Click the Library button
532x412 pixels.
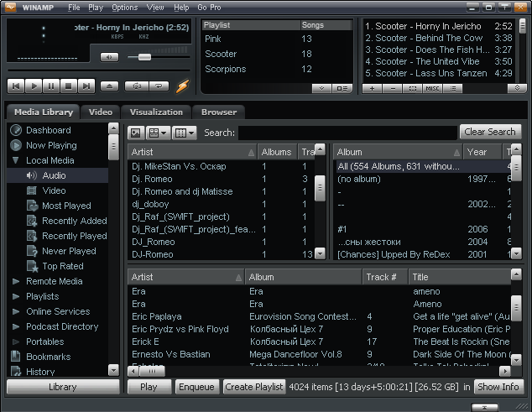pos(63,387)
